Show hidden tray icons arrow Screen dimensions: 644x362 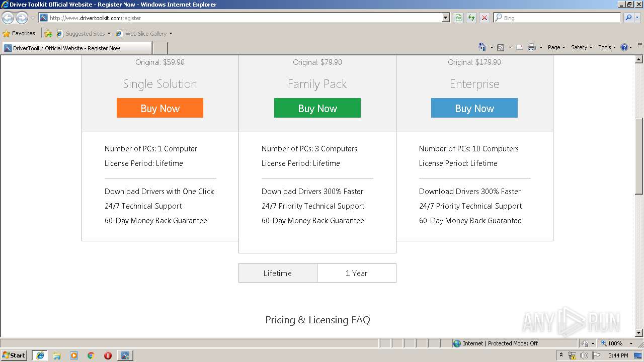pyautogui.click(x=561, y=355)
